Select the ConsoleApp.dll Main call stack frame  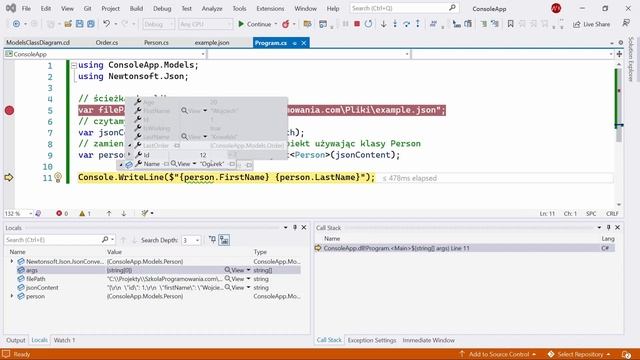tap(464, 248)
